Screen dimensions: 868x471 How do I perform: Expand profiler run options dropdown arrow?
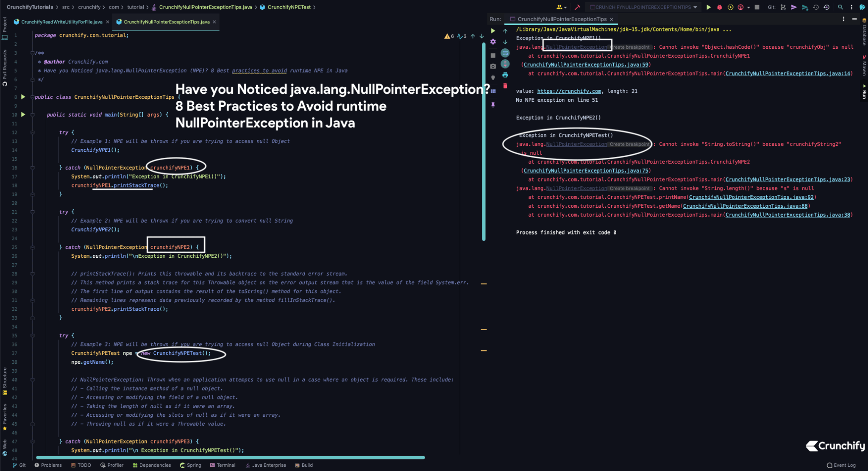(748, 7)
